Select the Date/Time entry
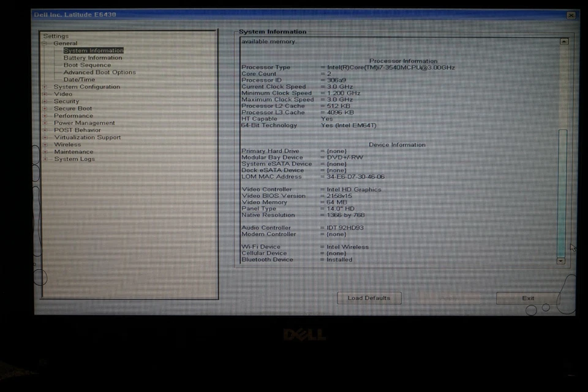Image resolution: width=588 pixels, height=392 pixels. [79, 79]
